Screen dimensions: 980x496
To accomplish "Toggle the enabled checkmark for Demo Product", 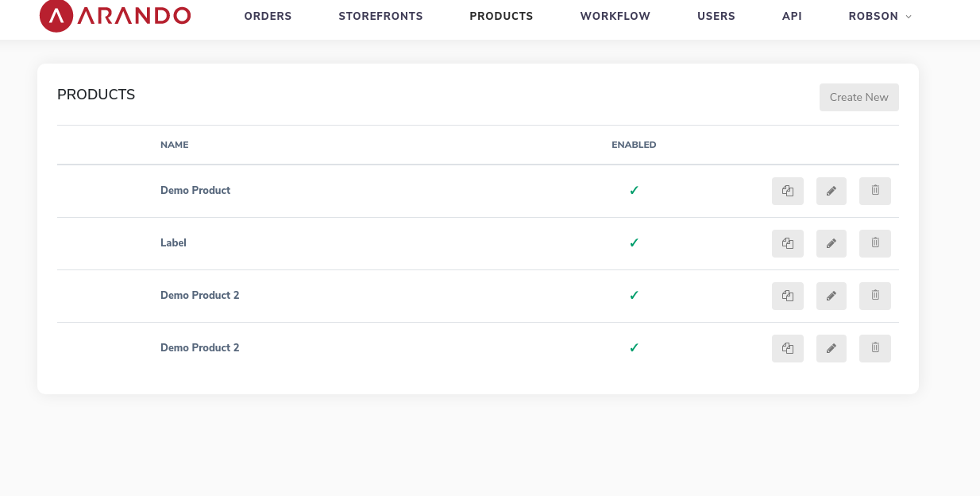I will 634,191.
